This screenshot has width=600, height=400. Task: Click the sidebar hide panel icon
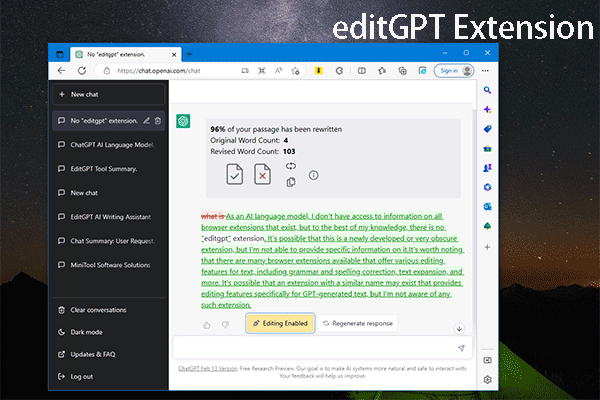pos(487,360)
